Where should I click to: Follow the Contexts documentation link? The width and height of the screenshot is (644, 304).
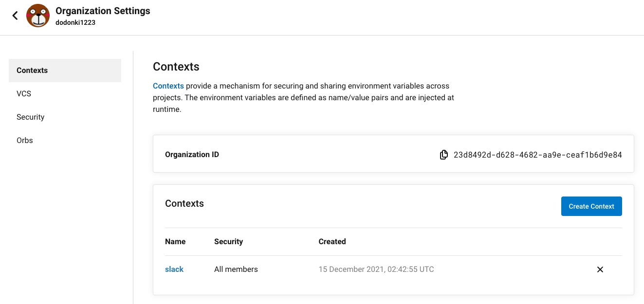[168, 86]
